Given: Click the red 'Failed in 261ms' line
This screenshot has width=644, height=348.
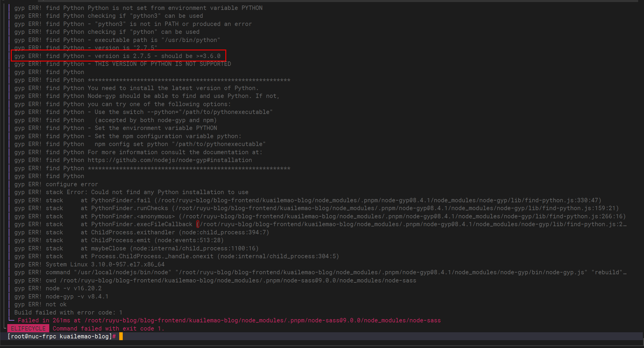Looking at the screenshot, I should 229,320.
